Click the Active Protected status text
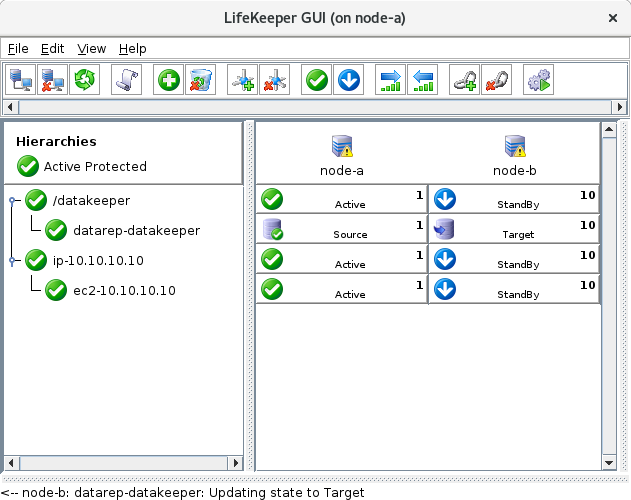This screenshot has height=500, width=631. pos(95,167)
